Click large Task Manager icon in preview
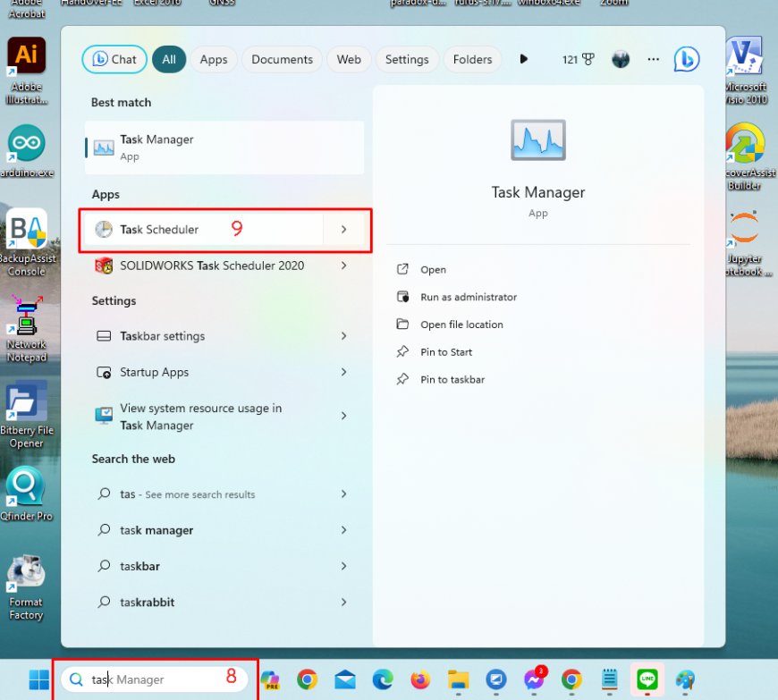Screen dimensions: 778x700 (x=537, y=139)
